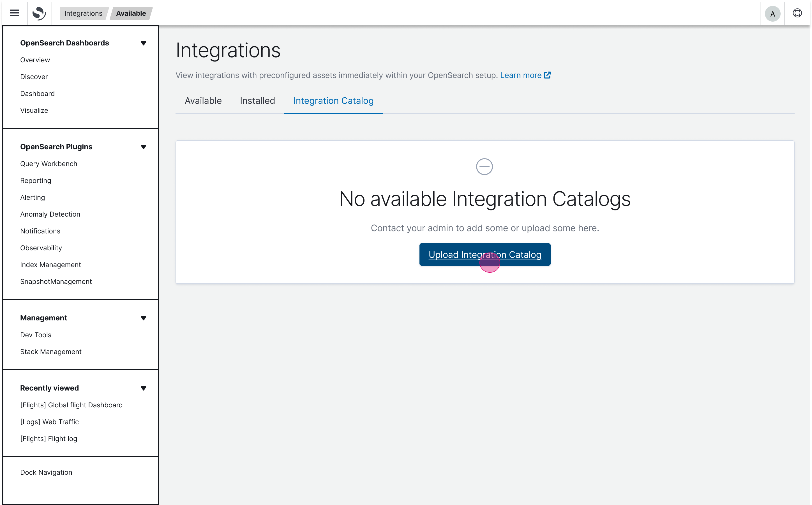Click Dock Navigation option

[46, 472]
